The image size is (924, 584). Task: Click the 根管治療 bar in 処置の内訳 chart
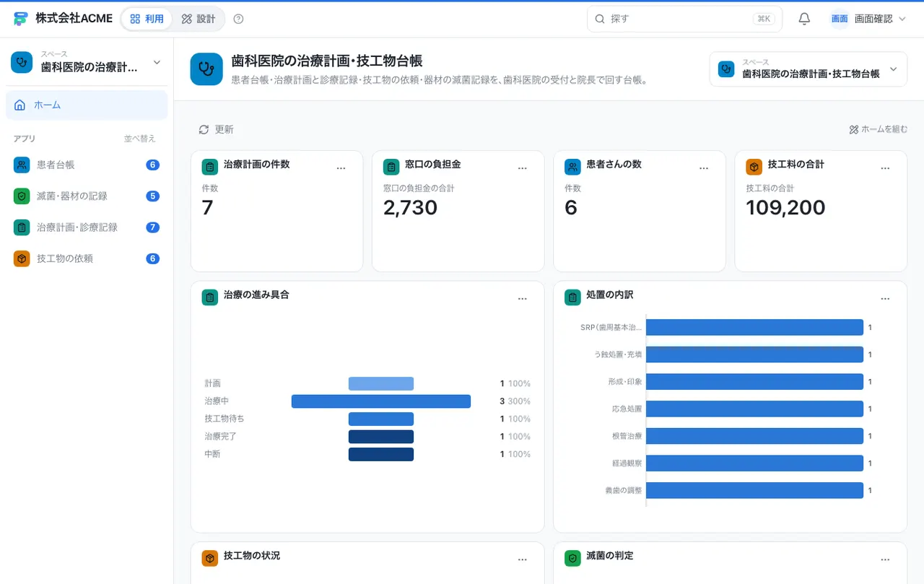tap(754, 436)
